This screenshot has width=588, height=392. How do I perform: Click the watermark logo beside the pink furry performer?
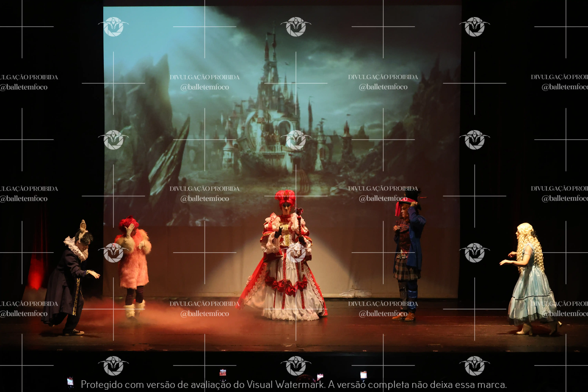click(113, 253)
